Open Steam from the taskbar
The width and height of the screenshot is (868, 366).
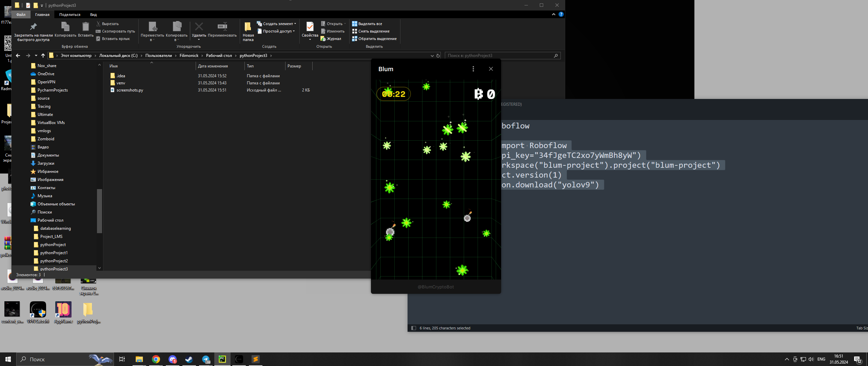[189, 359]
